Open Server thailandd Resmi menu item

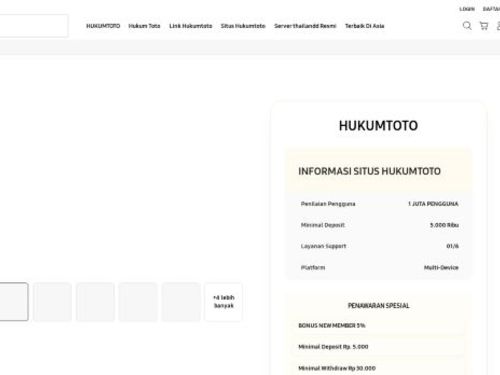[305, 26]
